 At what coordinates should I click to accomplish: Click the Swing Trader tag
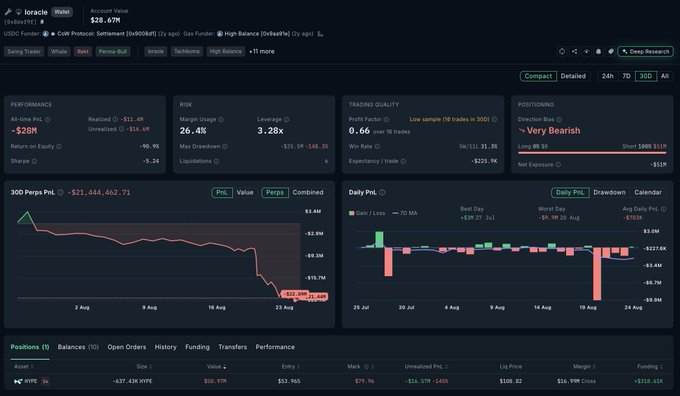click(24, 51)
